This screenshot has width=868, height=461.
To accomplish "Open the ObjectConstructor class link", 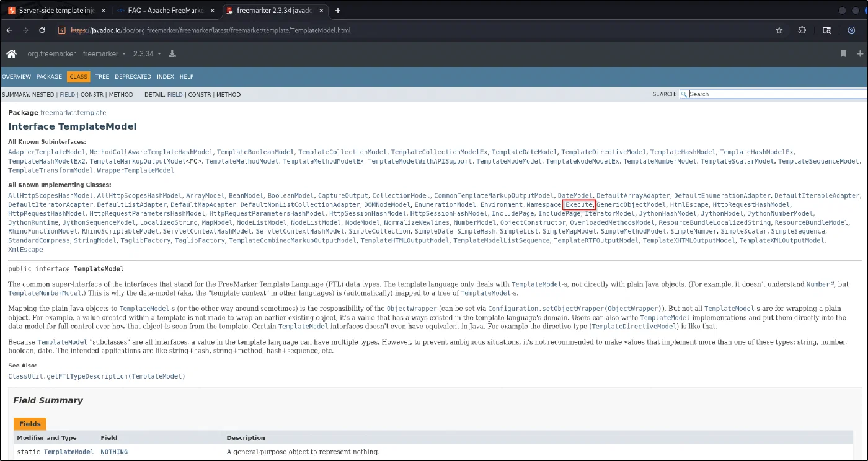I will pos(533,222).
